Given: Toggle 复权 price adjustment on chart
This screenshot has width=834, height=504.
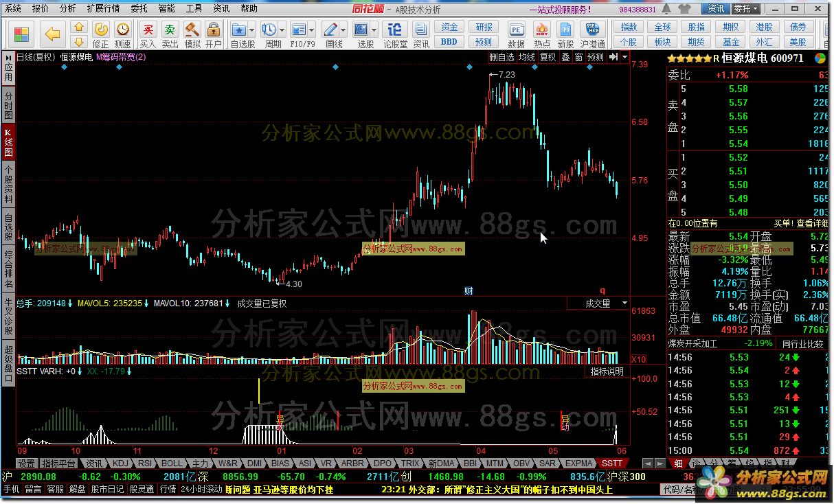Looking at the screenshot, I should [x=548, y=58].
